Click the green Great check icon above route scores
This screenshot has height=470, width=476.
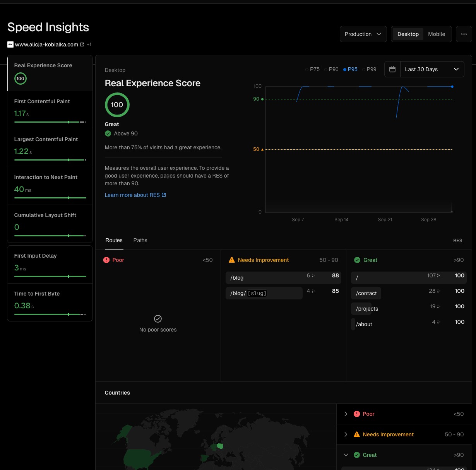(357, 260)
